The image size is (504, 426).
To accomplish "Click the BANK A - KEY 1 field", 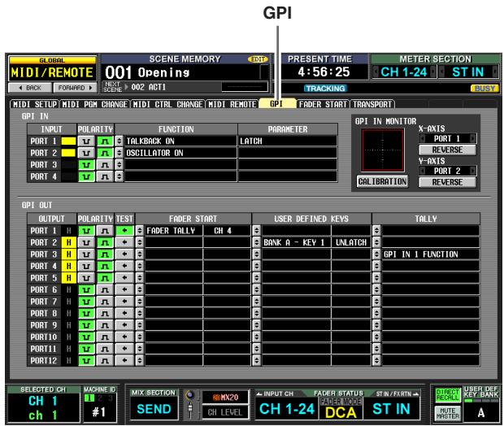I will (x=297, y=242).
